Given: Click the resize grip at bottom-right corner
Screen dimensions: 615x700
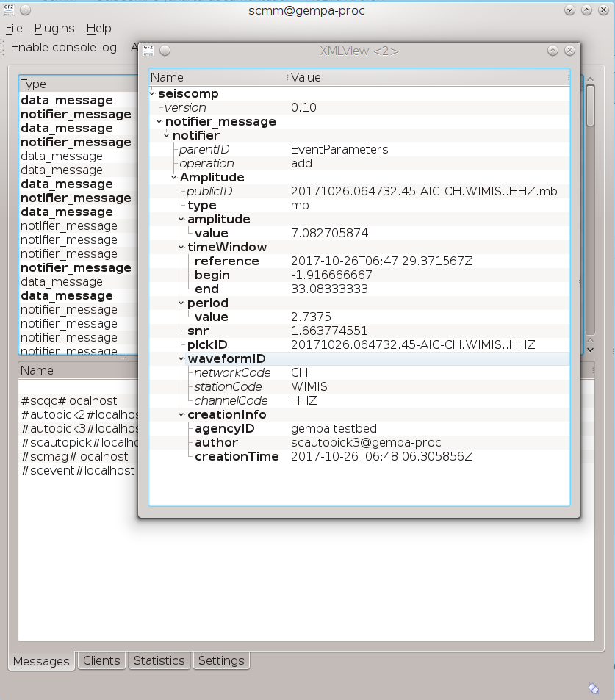Looking at the screenshot, I should point(594,688).
